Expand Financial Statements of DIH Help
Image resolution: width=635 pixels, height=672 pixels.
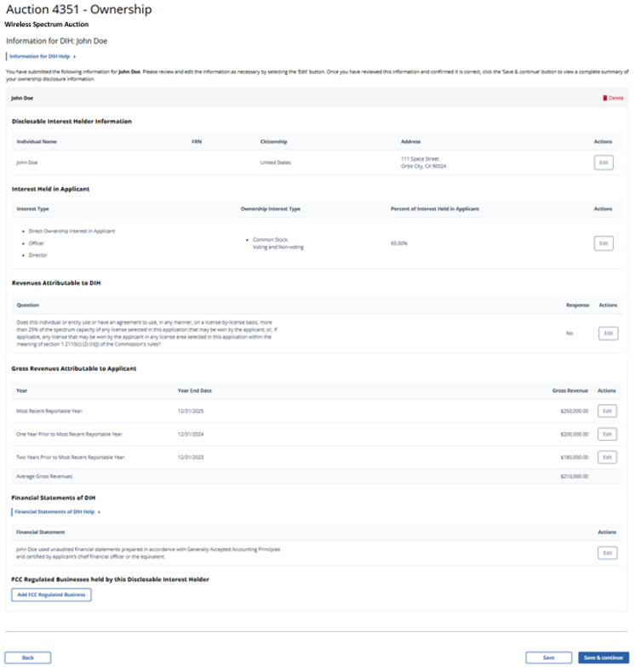[55, 512]
